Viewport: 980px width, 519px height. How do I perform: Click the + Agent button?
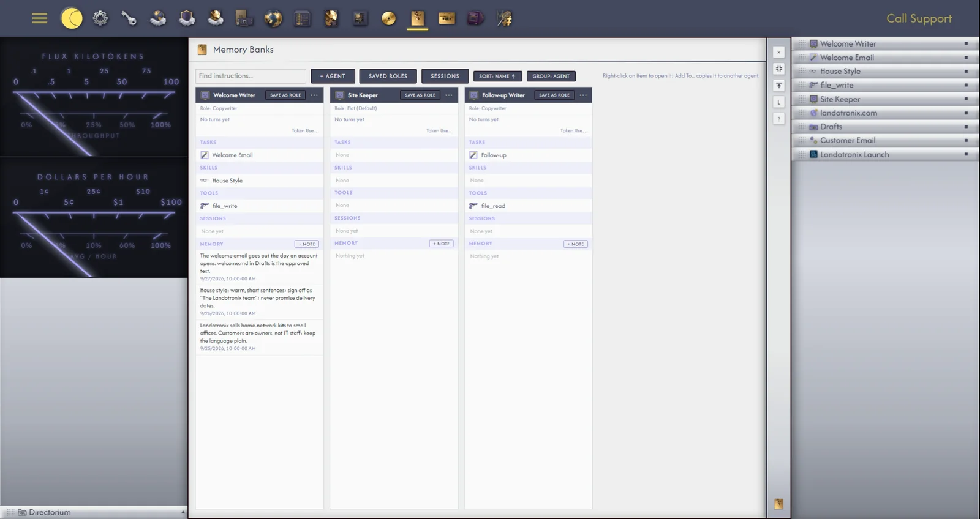tap(333, 76)
